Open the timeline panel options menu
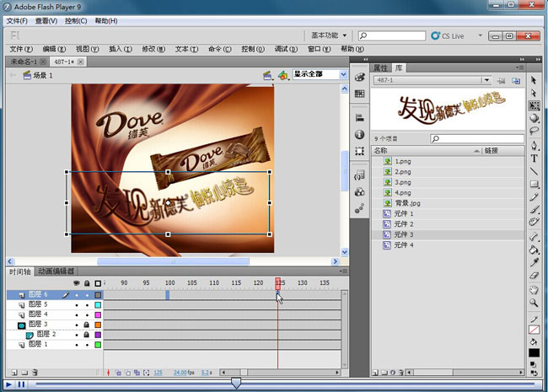Screen dimensions: 548x392 [343, 271]
